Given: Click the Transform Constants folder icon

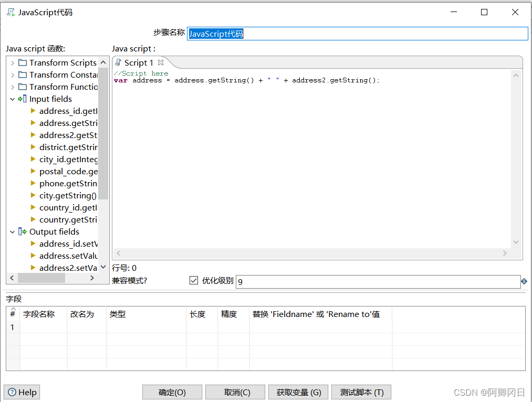Looking at the screenshot, I should click(23, 75).
